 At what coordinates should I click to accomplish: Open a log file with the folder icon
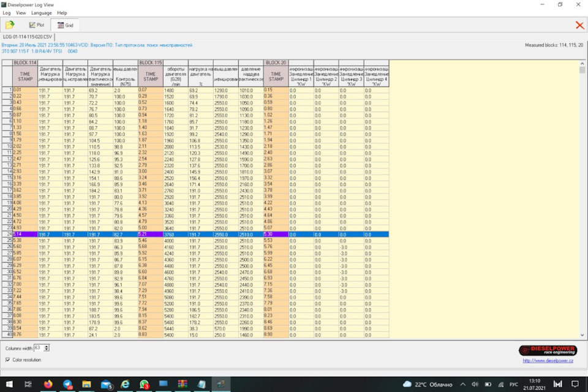pos(10,25)
